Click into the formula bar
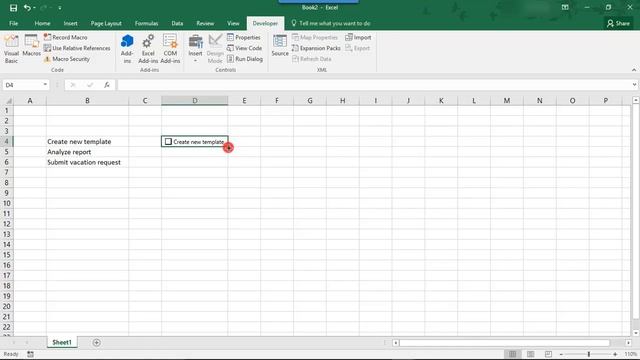 (x=374, y=84)
